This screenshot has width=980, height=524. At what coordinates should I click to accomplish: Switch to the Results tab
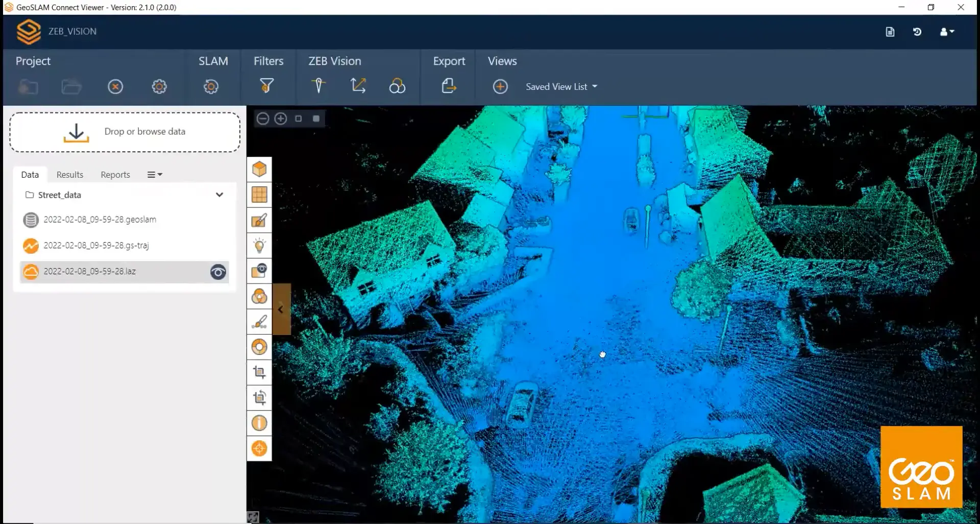69,175
